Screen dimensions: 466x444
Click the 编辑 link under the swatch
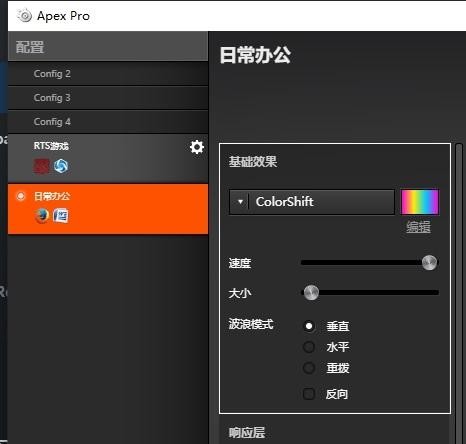pyautogui.click(x=418, y=227)
